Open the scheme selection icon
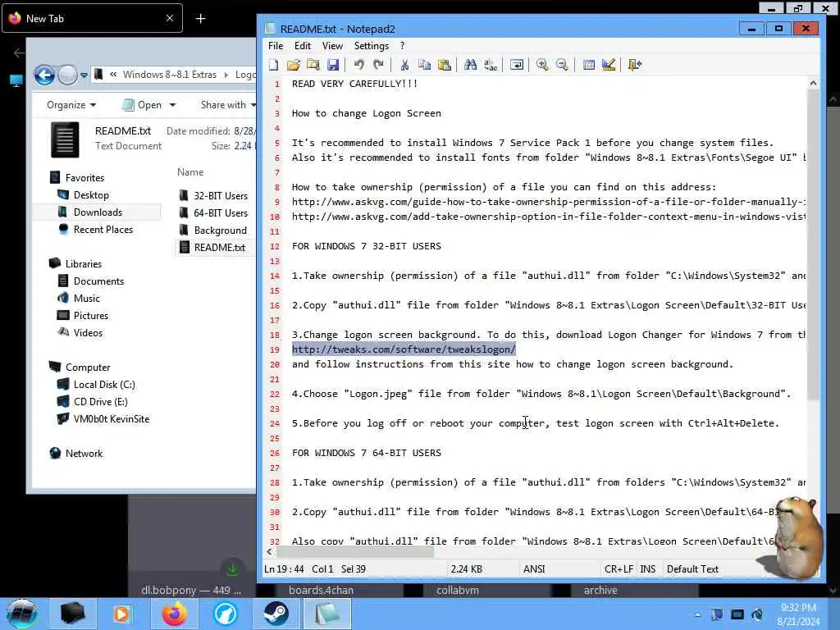Image resolution: width=840 pixels, height=630 pixels. coord(589,65)
